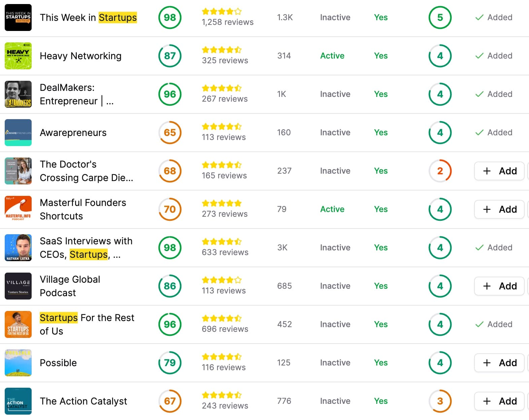
Task: Click the Masterful Founders Shortcuts title
Action: (x=83, y=209)
